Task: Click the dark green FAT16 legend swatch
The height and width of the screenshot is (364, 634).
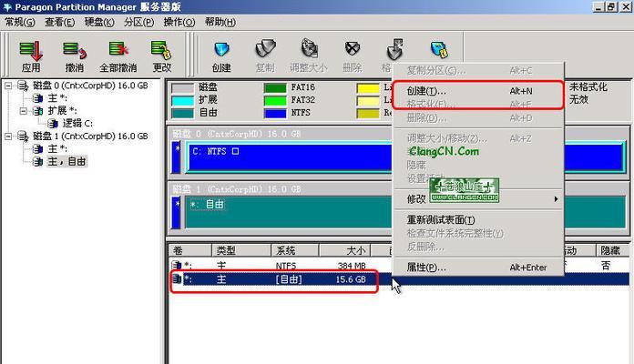Action: tap(275, 88)
